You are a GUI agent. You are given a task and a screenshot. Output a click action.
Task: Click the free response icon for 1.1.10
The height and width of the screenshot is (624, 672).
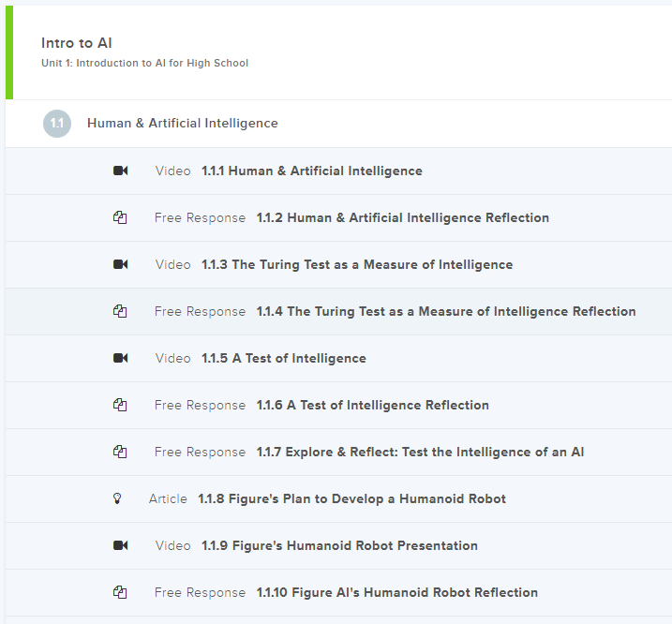pos(120,592)
